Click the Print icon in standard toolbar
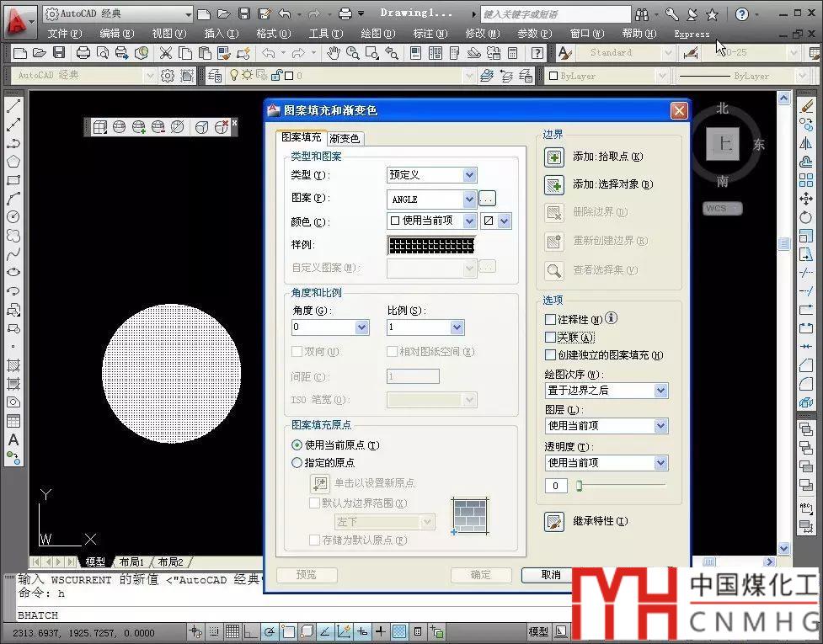Image resolution: width=823 pixels, height=644 pixels. pos(83,52)
